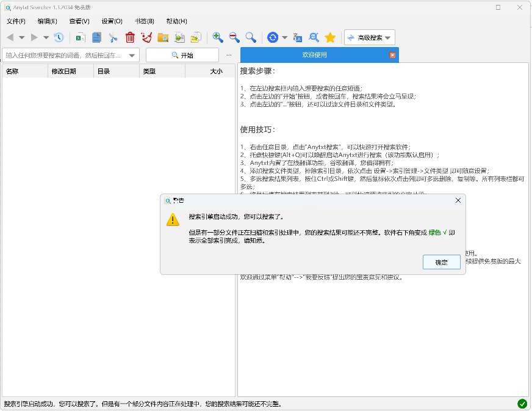
Task: Open the refresh icon dropdown arrow
Action: click(285, 37)
